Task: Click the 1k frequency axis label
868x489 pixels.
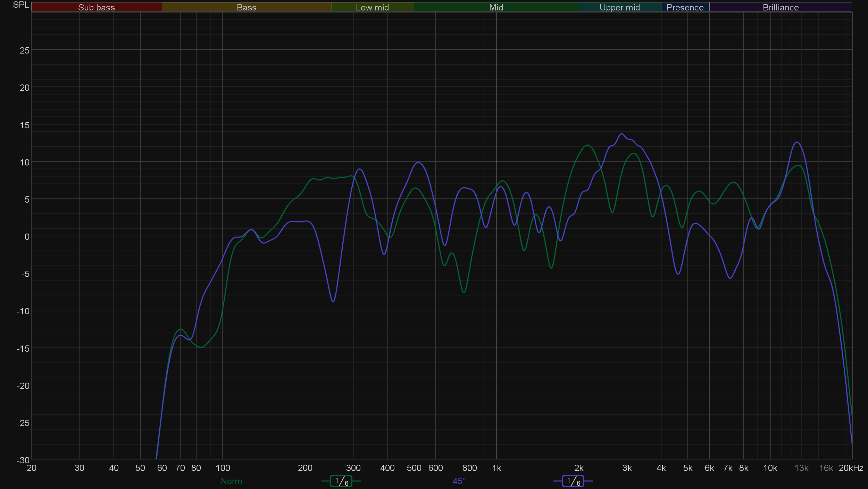Action: (496, 468)
